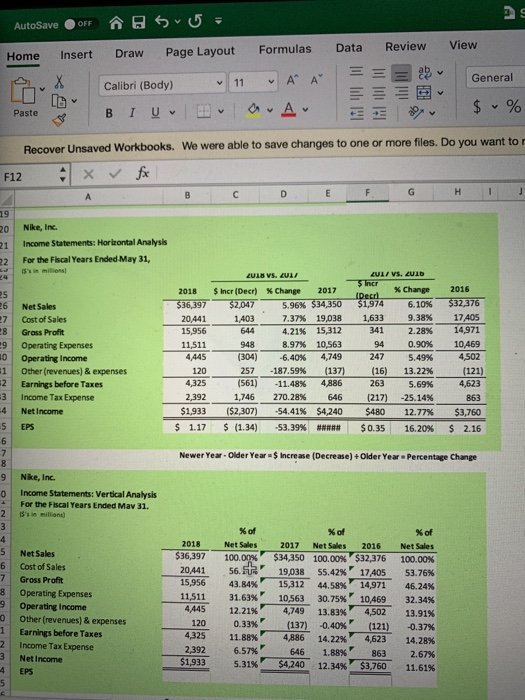Toggle Bold formatting
The height and width of the screenshot is (700, 525).
point(109,113)
